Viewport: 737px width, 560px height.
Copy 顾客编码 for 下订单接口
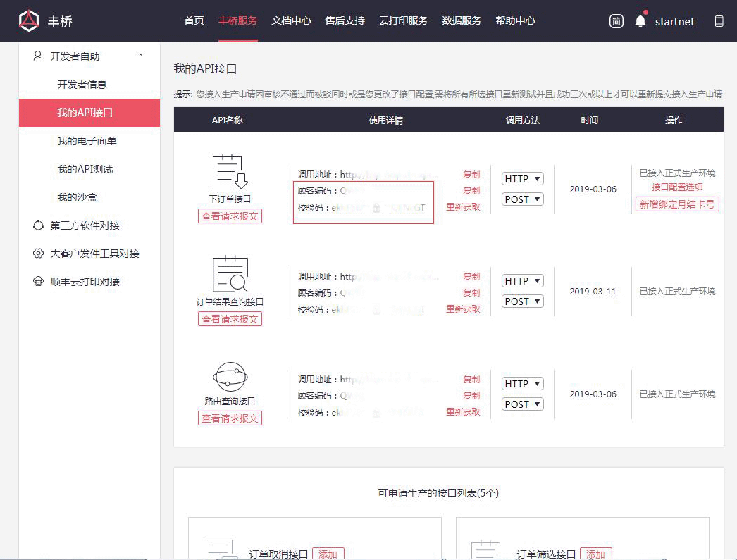[471, 191]
